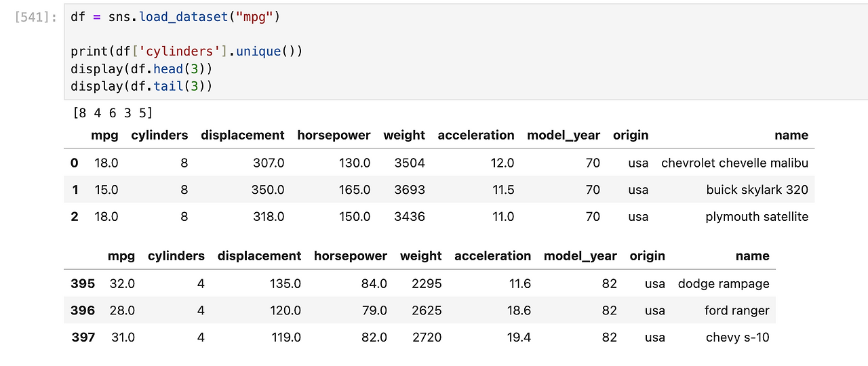Click inside the code cell editor
The image size is (868, 366).
pos(475,52)
